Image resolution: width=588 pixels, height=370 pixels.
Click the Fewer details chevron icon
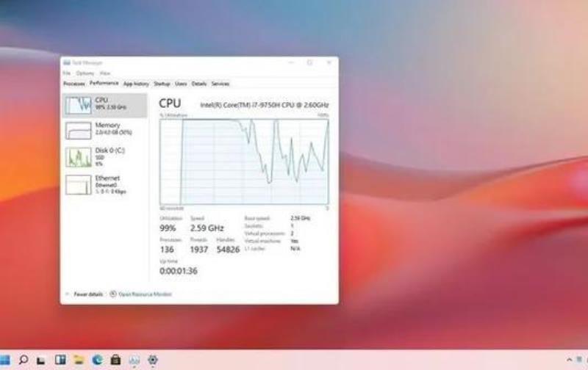click(x=68, y=294)
